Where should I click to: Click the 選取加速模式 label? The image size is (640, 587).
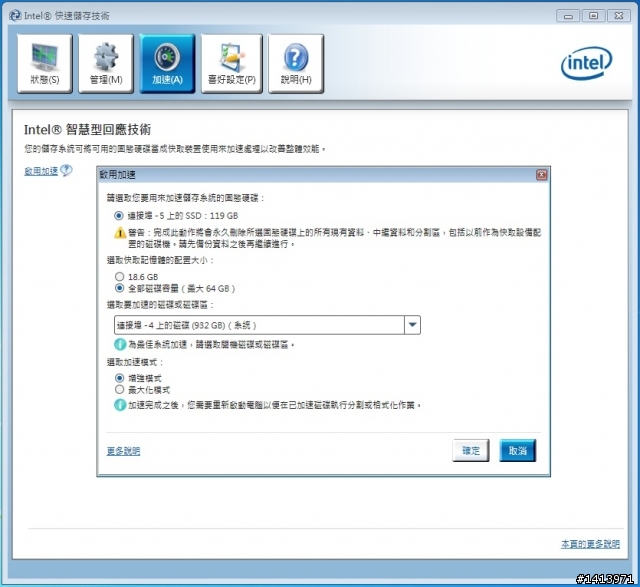[x=135, y=362]
